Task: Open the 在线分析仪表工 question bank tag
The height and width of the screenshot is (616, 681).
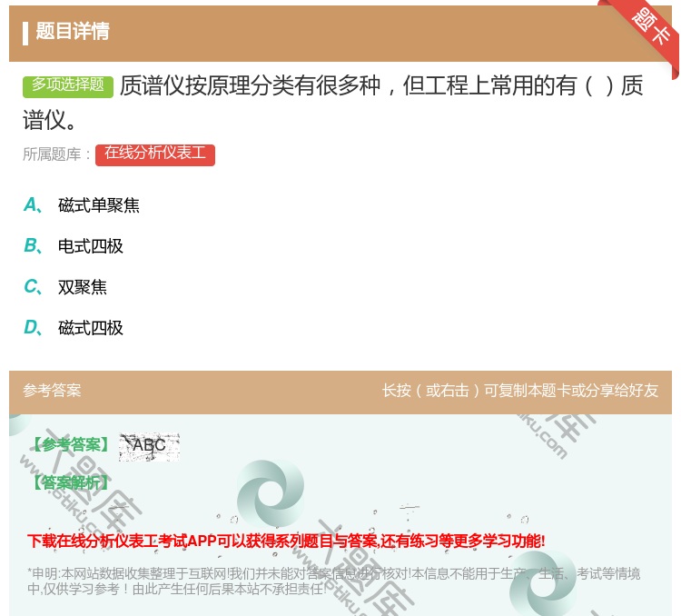Action: 155,154
